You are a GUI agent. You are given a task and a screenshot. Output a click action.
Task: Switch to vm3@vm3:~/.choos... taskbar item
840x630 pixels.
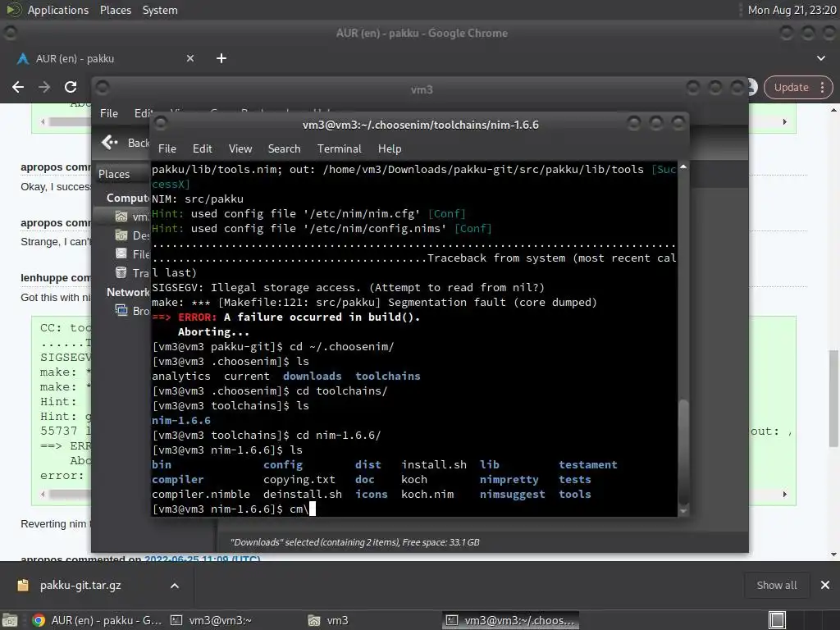tap(510, 620)
